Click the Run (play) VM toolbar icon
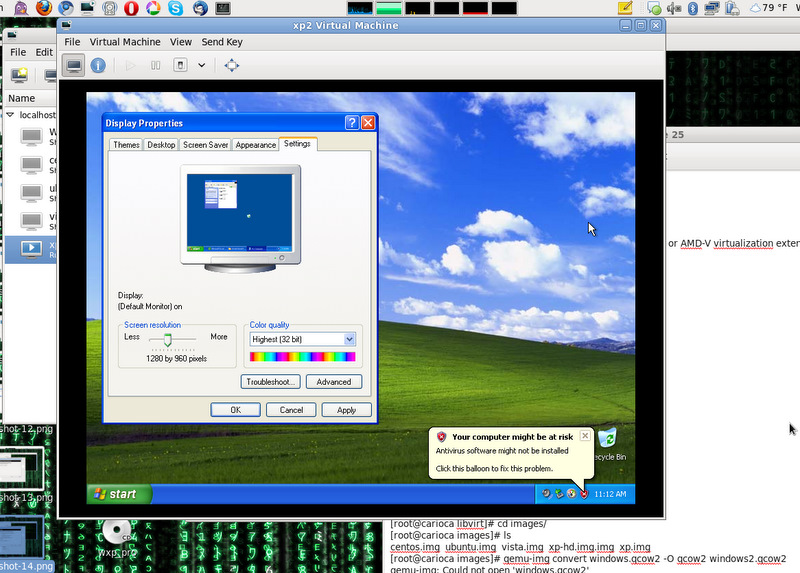The height and width of the screenshot is (573, 800). (x=129, y=65)
